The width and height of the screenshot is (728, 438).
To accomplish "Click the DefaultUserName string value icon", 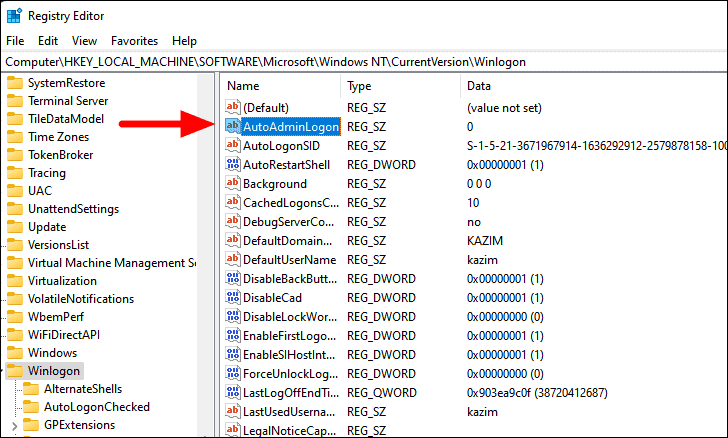I will 233,260.
